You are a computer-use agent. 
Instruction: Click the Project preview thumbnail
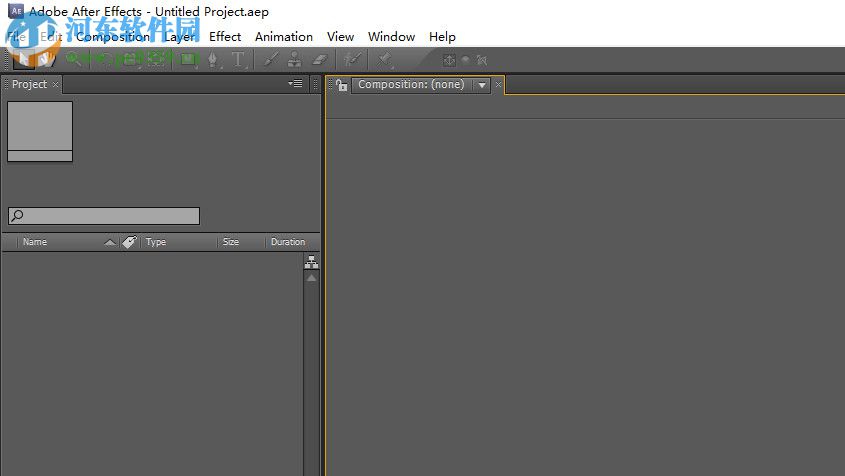40,132
